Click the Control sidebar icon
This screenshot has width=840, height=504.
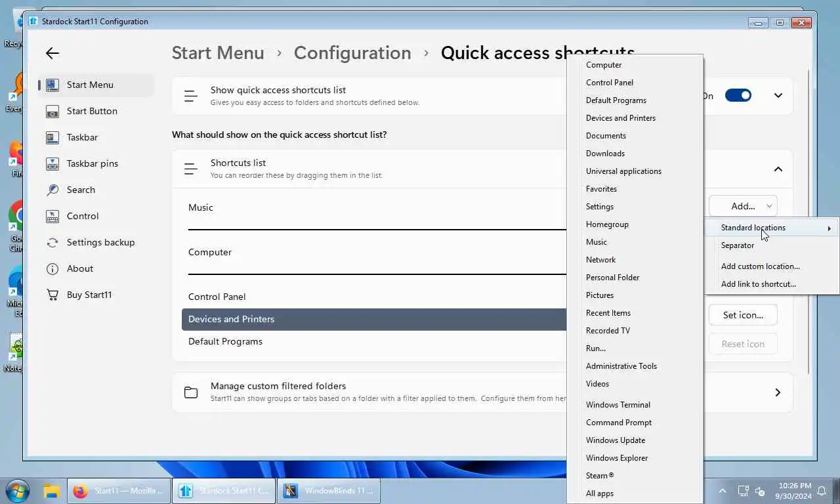pos(52,216)
